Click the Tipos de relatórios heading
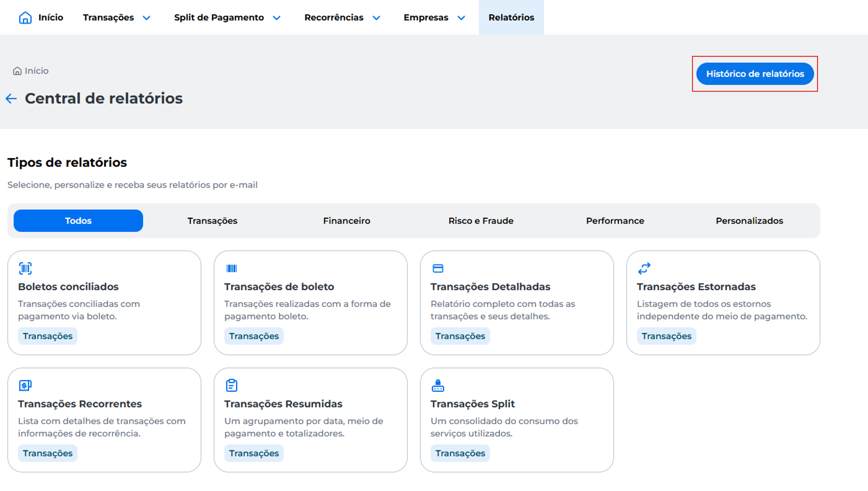 (x=67, y=162)
